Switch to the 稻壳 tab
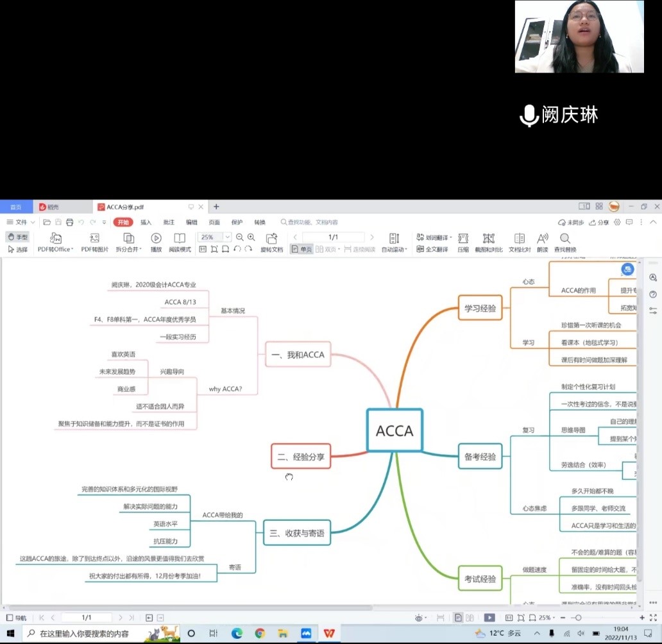The height and width of the screenshot is (644, 662). 62,207
